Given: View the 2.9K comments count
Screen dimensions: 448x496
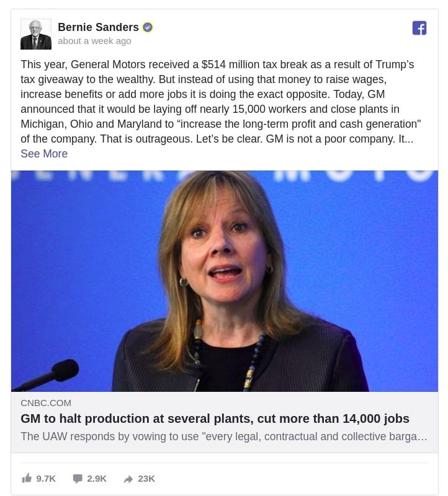Looking at the screenshot, I should (x=97, y=479).
